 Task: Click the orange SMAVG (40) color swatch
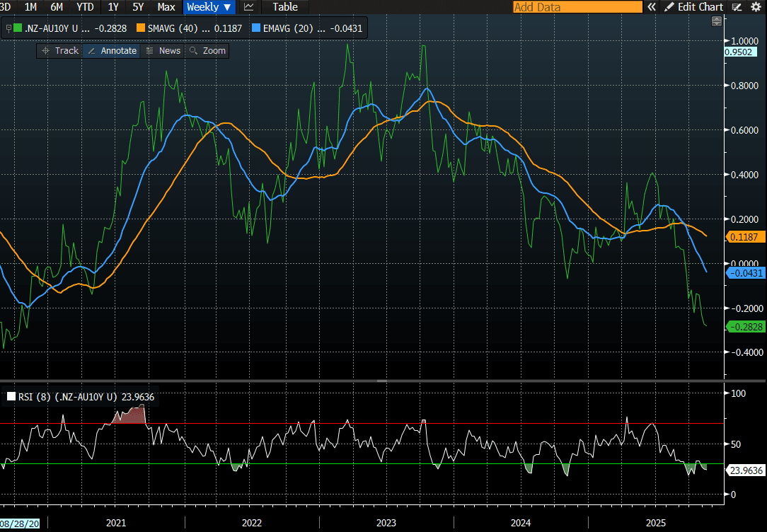[x=141, y=29]
